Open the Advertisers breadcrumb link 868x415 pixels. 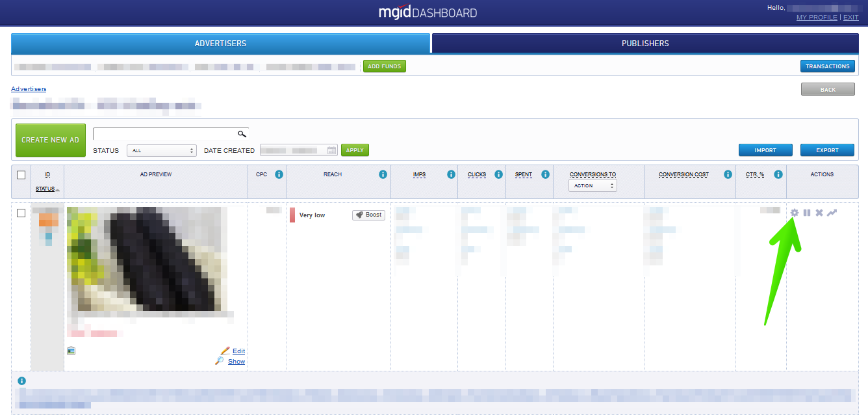click(29, 88)
